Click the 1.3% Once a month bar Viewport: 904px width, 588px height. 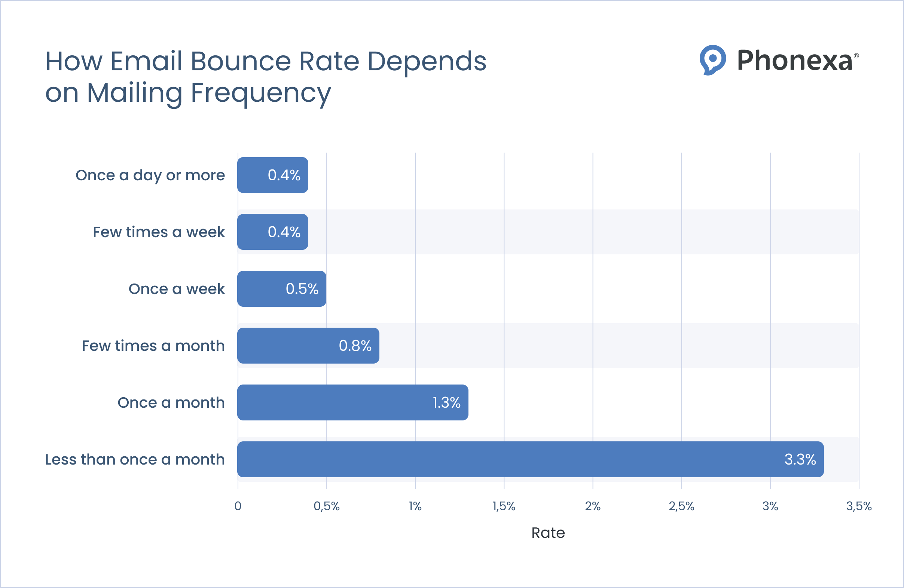tap(353, 403)
